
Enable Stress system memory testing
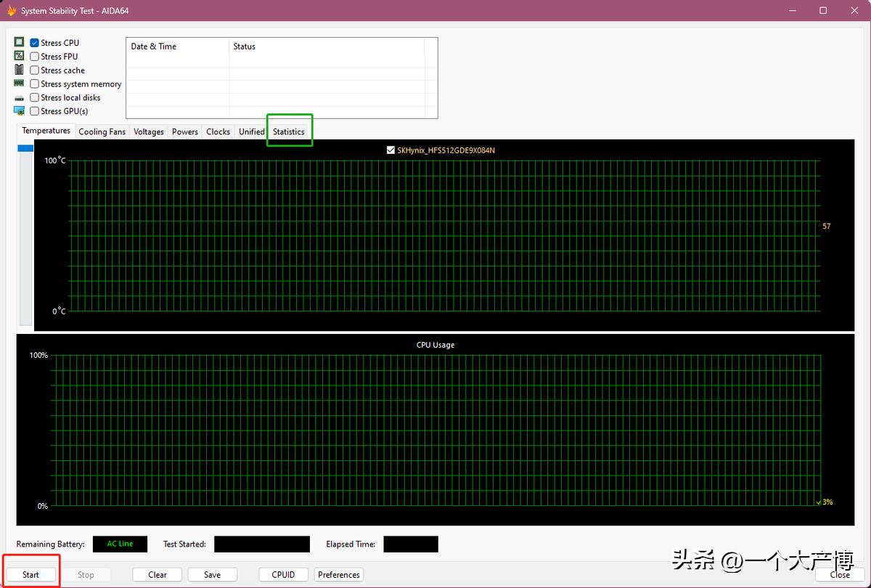tap(33, 83)
